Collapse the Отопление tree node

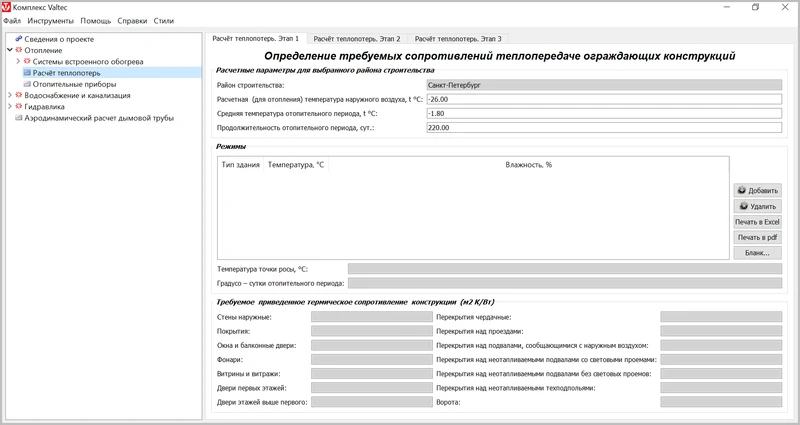(8, 50)
